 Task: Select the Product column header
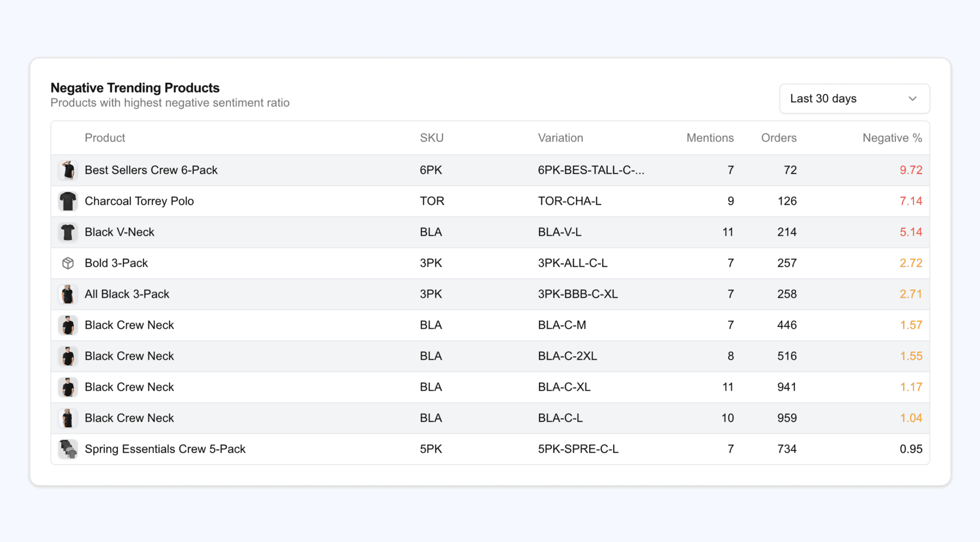coord(105,138)
